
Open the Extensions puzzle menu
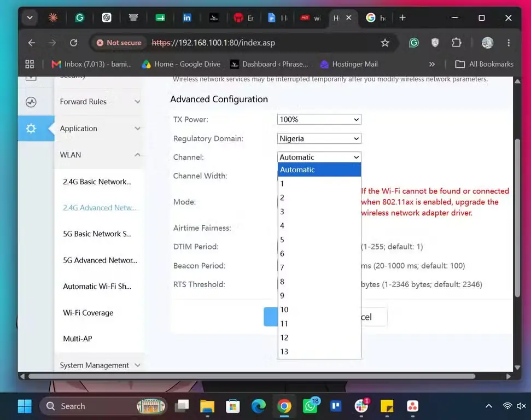(x=457, y=43)
